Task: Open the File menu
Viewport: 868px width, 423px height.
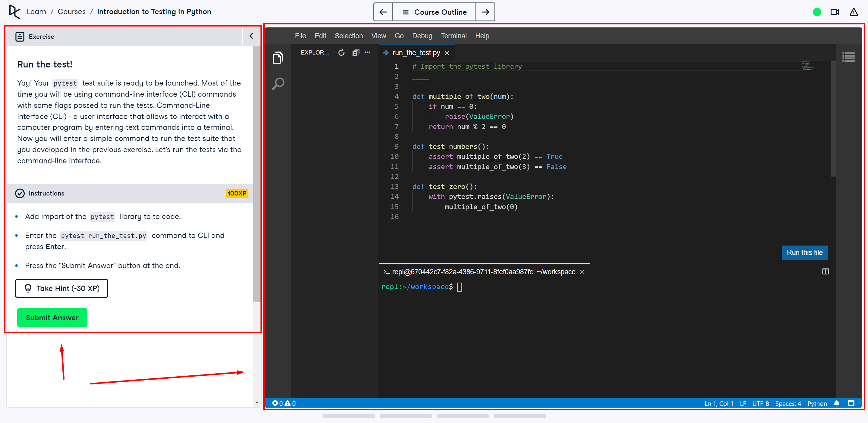Action: (x=300, y=36)
